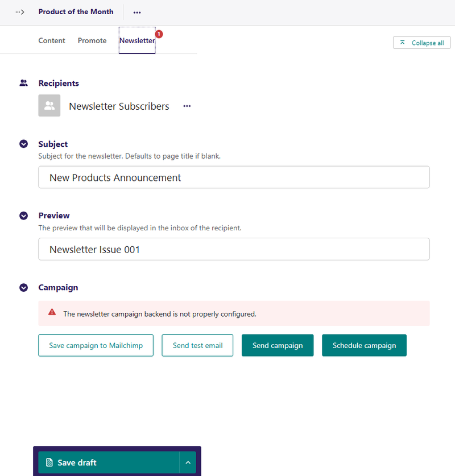Open Newsletter Subscribers chooser actions menu
The height and width of the screenshot is (476, 455).
tap(187, 106)
